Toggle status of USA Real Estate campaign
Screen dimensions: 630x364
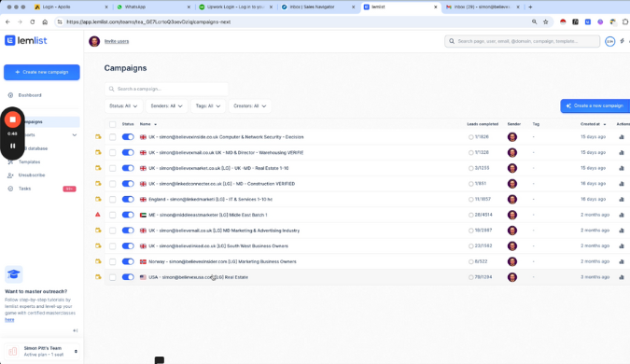[128, 277]
